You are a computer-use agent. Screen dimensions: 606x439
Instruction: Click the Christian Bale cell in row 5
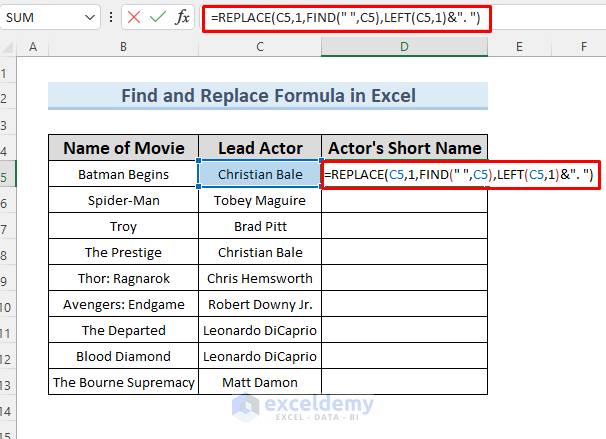click(260, 174)
